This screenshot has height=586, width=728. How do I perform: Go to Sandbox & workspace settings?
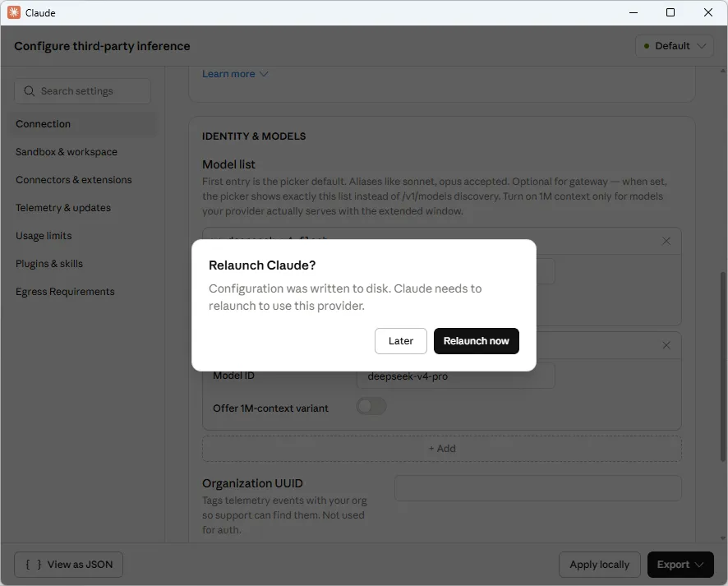pos(67,152)
